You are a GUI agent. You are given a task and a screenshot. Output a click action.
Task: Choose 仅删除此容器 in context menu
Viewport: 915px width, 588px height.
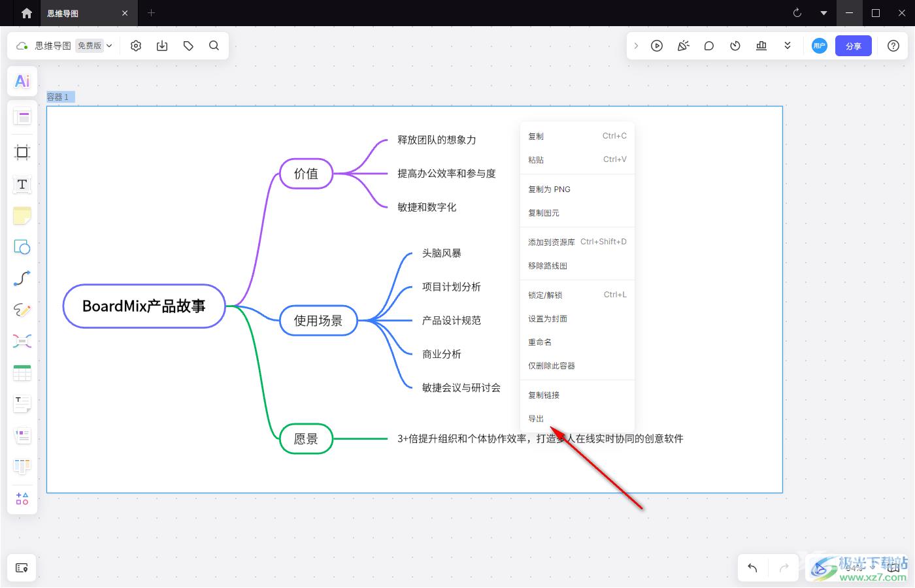577,366
